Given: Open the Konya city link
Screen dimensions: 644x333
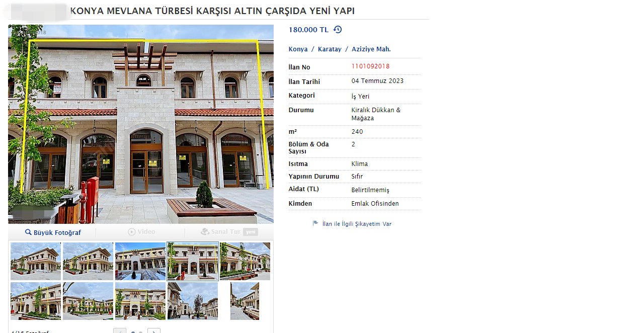Looking at the screenshot, I should (x=298, y=49).
